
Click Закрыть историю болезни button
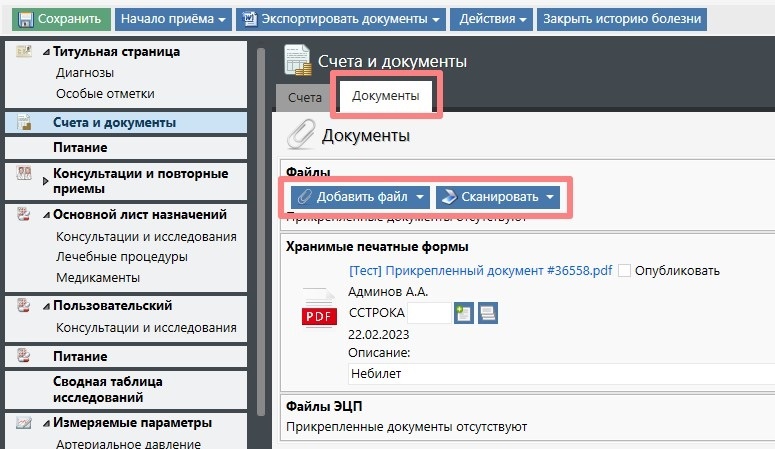point(622,19)
